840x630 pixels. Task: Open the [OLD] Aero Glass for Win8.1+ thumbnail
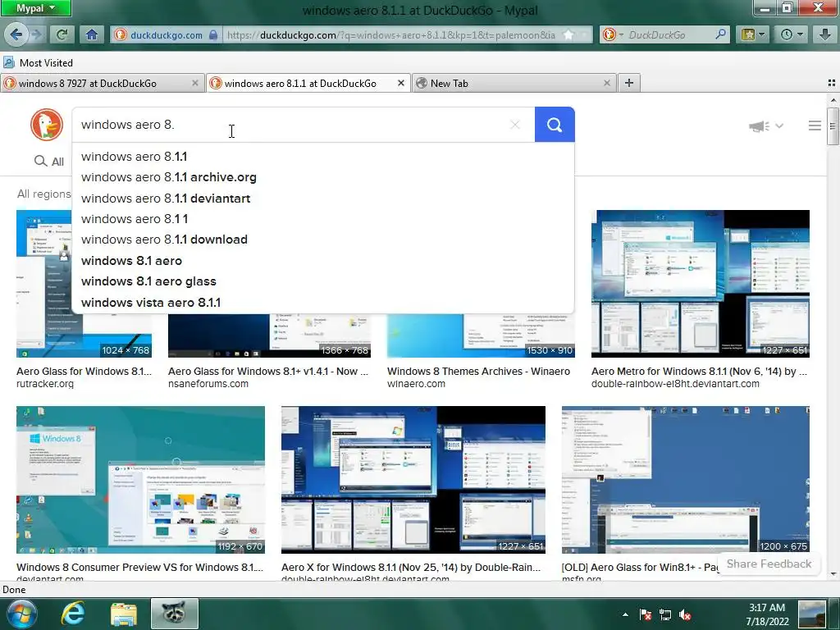(x=685, y=479)
